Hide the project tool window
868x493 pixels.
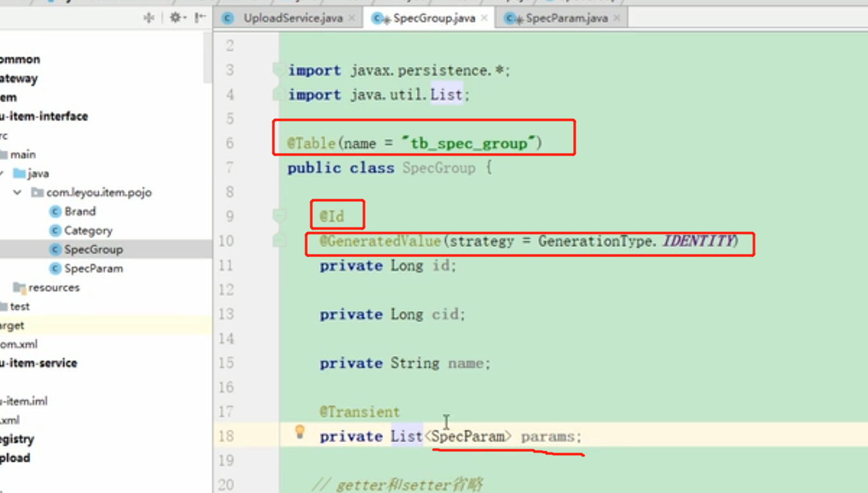click(200, 18)
